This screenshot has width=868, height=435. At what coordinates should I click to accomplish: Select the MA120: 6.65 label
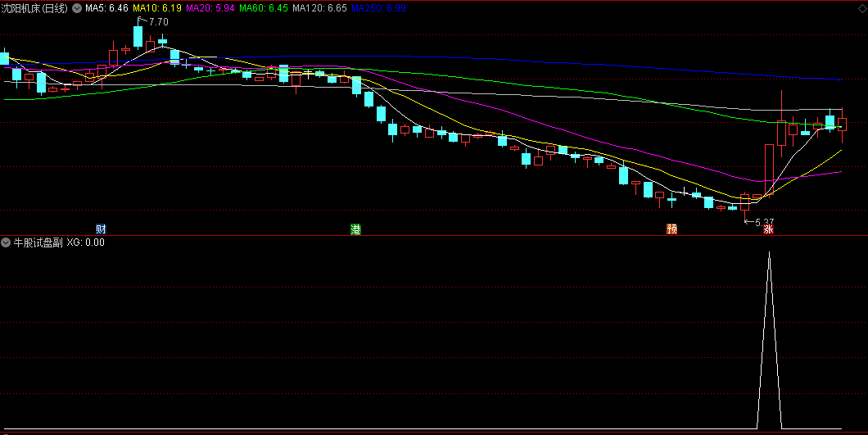pos(319,8)
